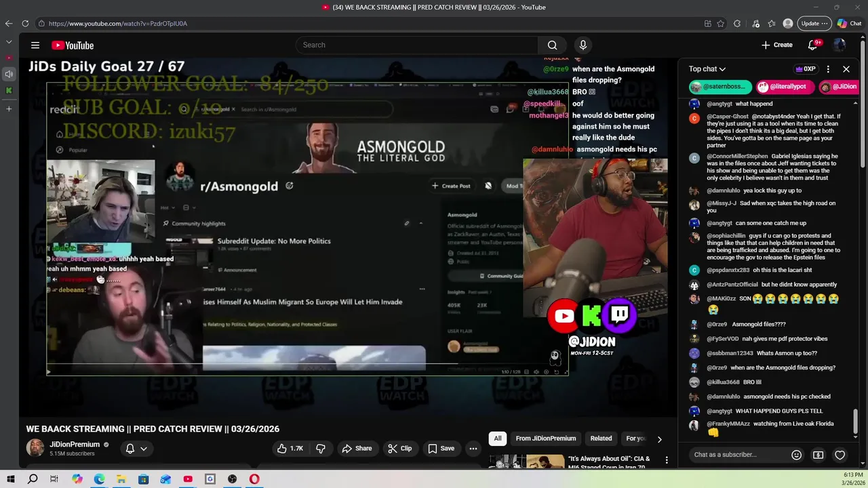Open the "It's Always About Oil" recommended thumbnail
Viewport: 868px width, 488px height.
click(x=526, y=462)
